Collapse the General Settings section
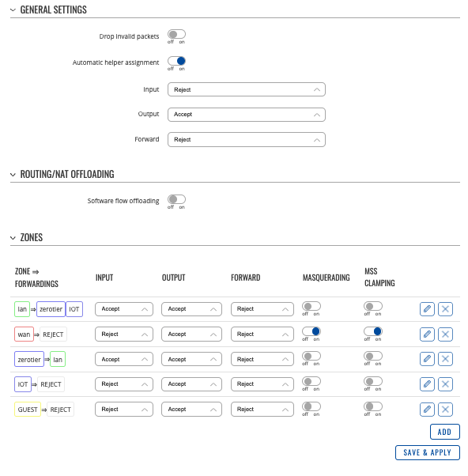This screenshot has width=468, height=476. click(x=13, y=10)
